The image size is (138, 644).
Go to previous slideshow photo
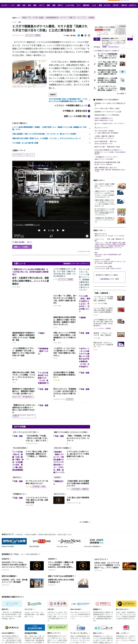coord(44,230)
